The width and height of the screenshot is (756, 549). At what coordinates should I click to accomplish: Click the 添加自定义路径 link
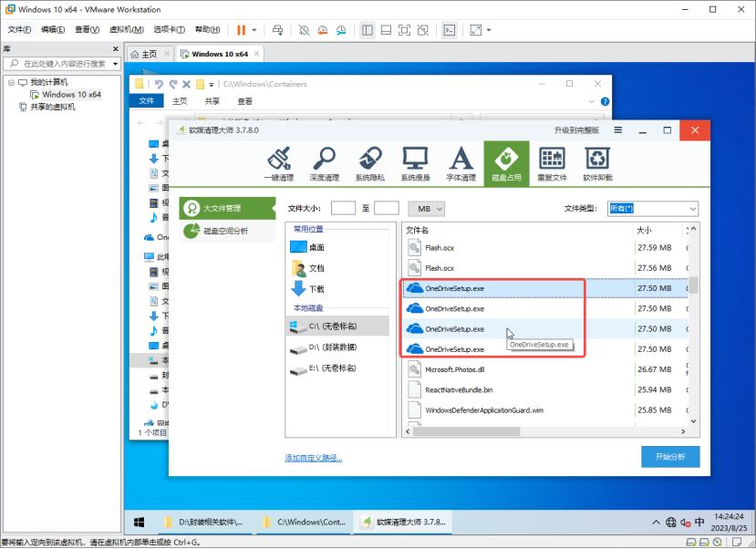tap(314, 458)
